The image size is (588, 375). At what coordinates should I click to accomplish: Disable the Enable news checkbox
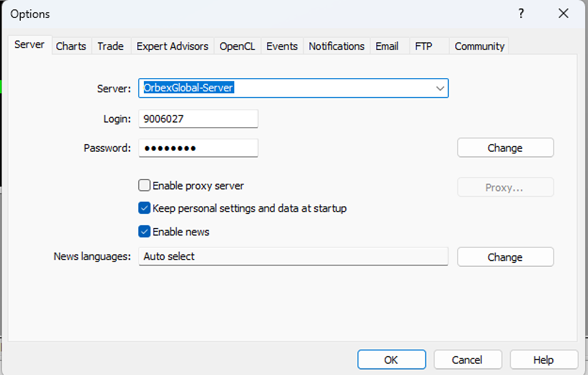point(144,231)
